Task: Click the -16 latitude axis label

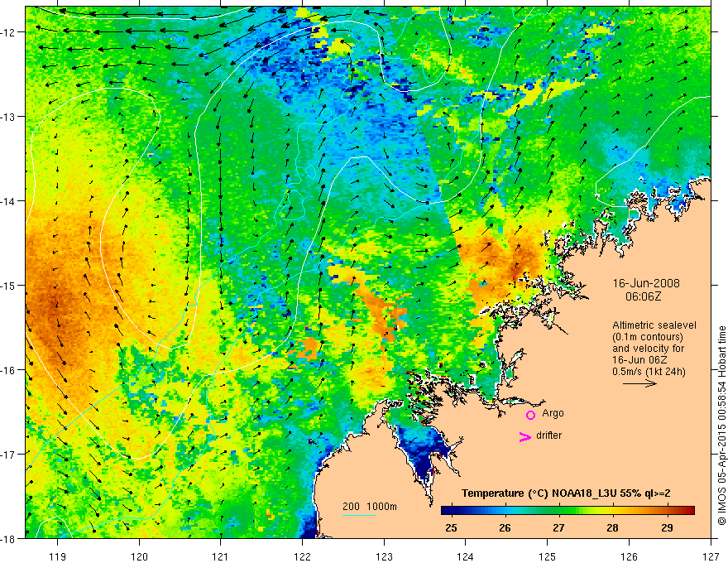Action: 8,370
